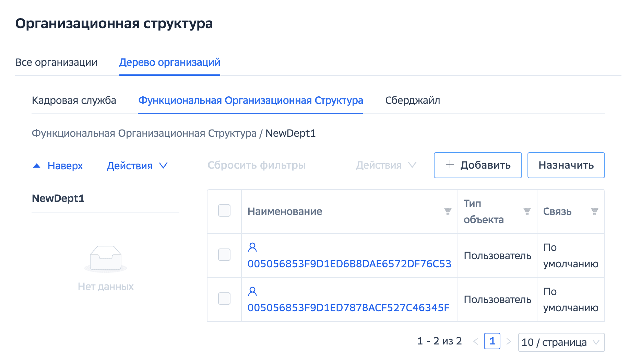629x364 pixels.
Task: Check the box for user ending 46345F
Action: 224,299
